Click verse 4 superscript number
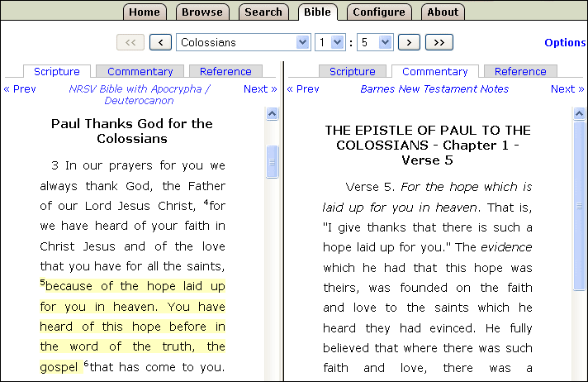 (x=206, y=202)
